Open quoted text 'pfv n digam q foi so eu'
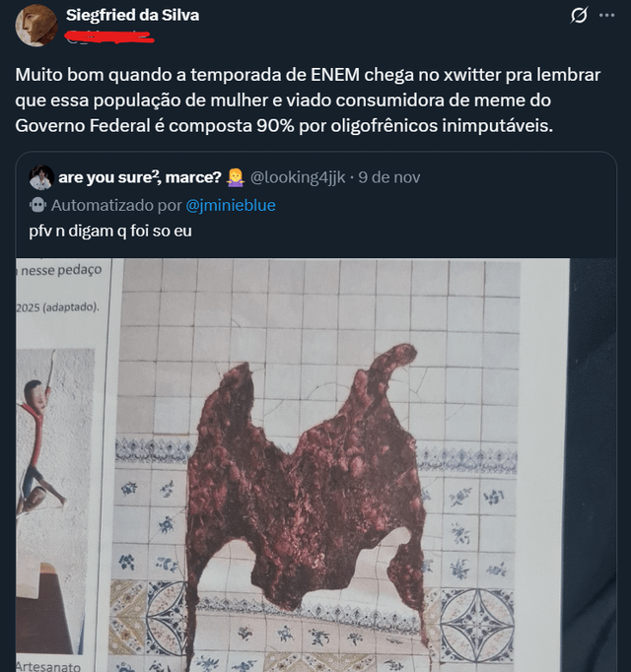 (x=110, y=231)
